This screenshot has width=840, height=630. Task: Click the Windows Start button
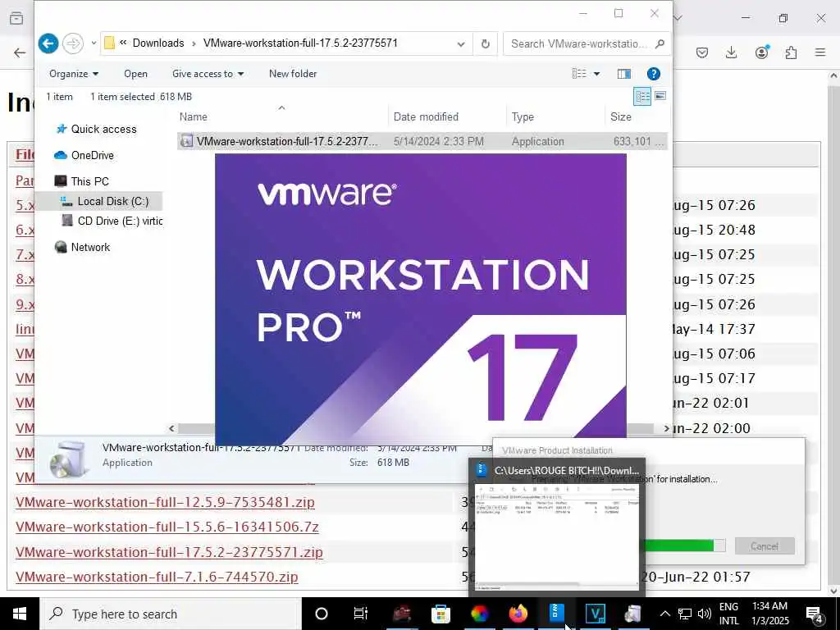(x=20, y=614)
